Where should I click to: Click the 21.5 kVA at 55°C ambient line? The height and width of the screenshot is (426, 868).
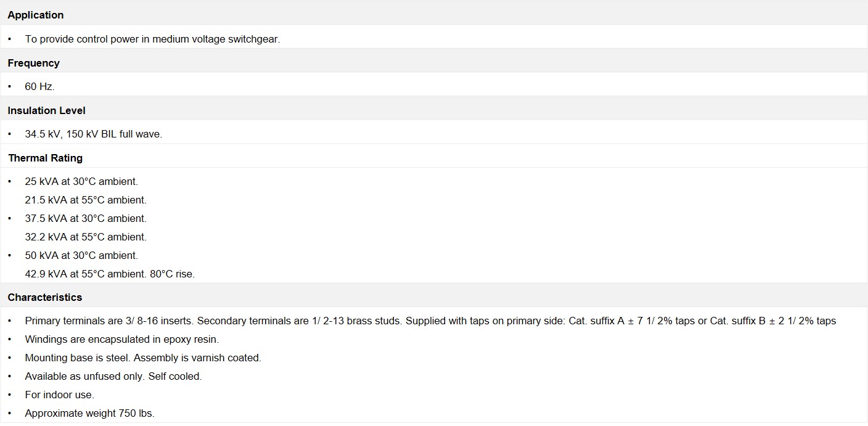pyautogui.click(x=86, y=200)
